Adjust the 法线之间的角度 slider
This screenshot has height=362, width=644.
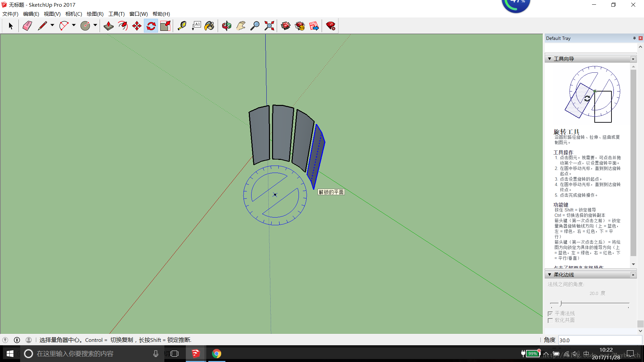pyautogui.click(x=561, y=303)
